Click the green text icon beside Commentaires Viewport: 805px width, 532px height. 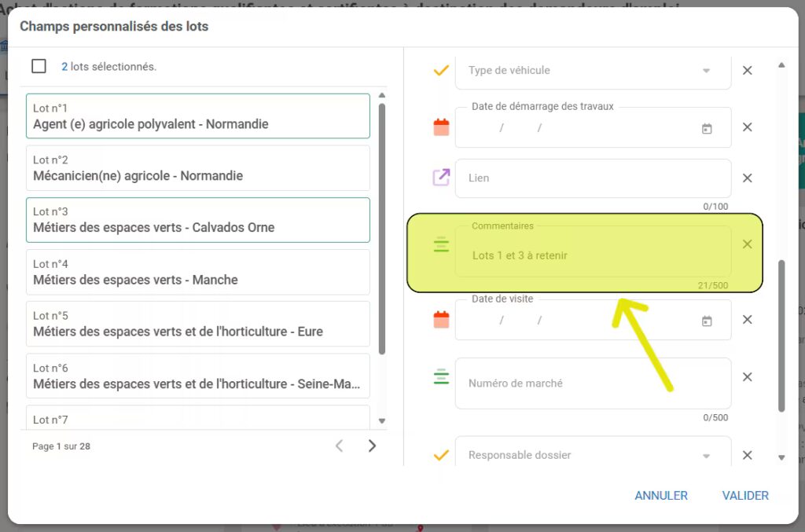440,244
